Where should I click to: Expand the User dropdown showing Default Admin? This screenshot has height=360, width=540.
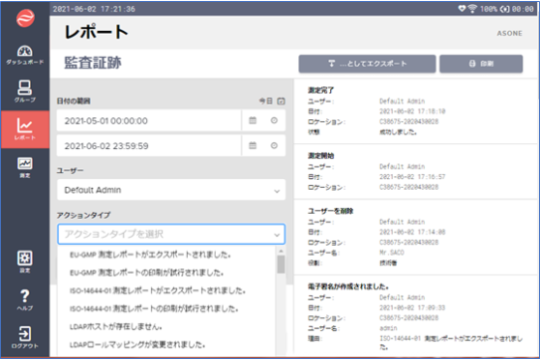click(171, 190)
